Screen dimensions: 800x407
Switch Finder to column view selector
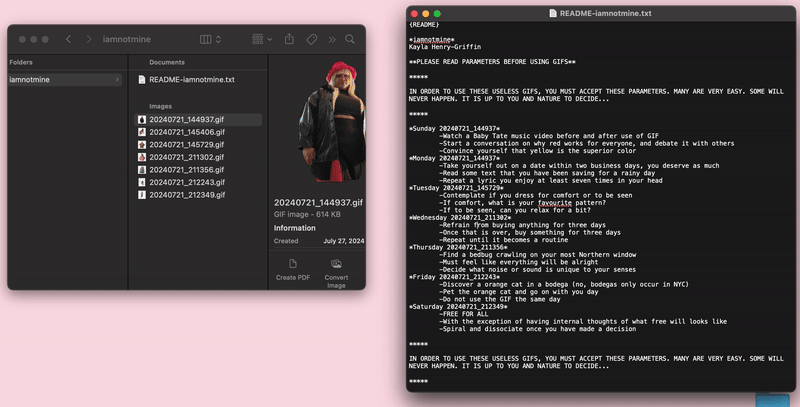click(206, 39)
